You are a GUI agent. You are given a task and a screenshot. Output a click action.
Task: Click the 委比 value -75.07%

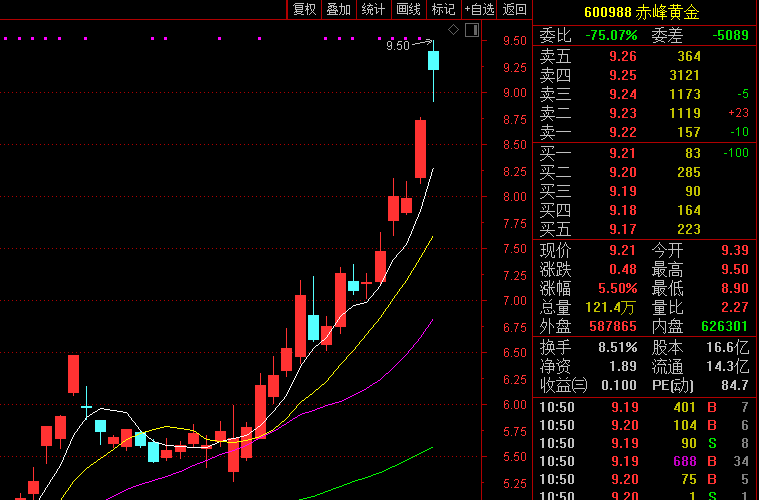point(611,35)
